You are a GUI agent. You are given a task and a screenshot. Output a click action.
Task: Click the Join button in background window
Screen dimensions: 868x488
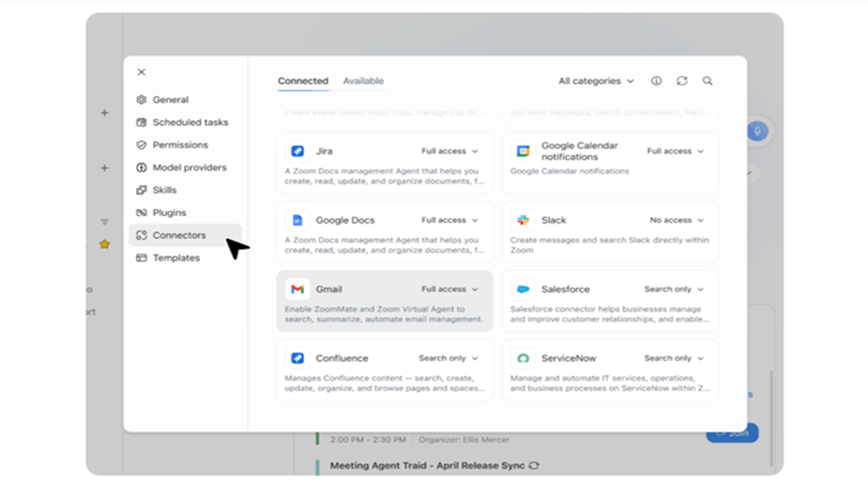(733, 433)
